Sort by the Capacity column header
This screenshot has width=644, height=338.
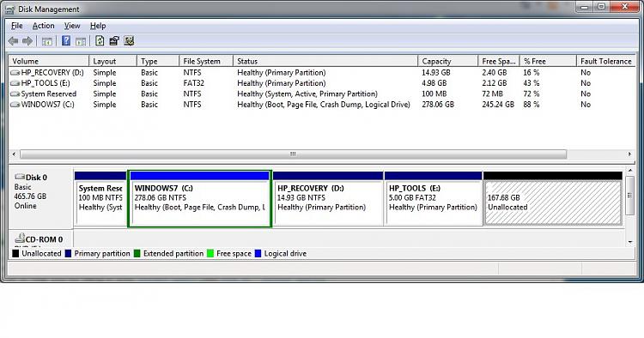(x=447, y=61)
